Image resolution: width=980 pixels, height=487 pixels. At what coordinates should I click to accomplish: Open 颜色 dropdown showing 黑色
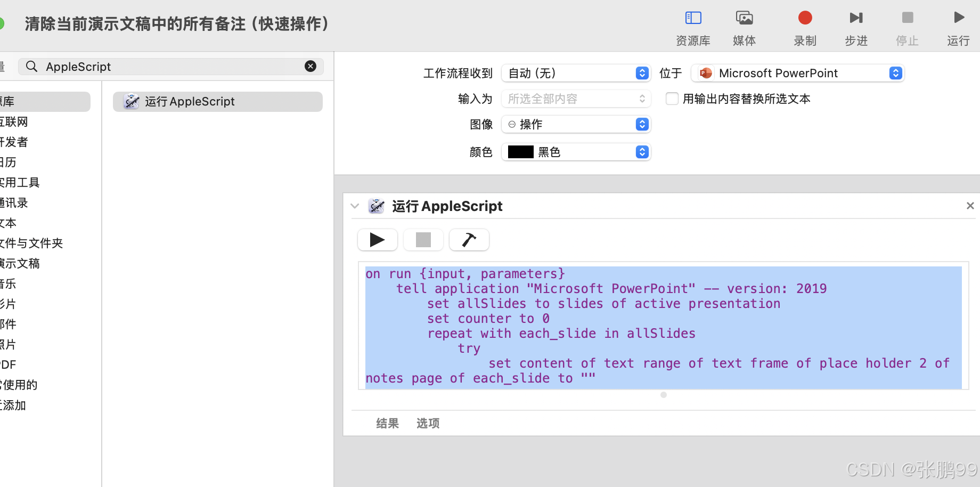click(x=576, y=152)
